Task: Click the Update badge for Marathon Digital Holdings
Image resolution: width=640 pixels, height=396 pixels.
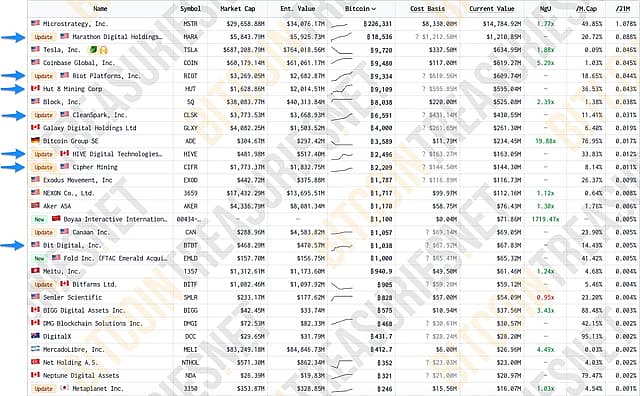Action: point(43,37)
